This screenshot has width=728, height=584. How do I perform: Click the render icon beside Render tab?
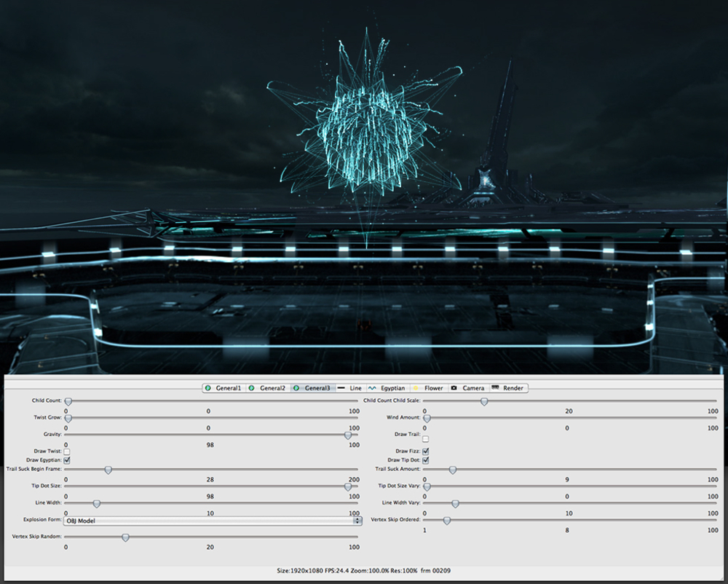click(x=495, y=387)
